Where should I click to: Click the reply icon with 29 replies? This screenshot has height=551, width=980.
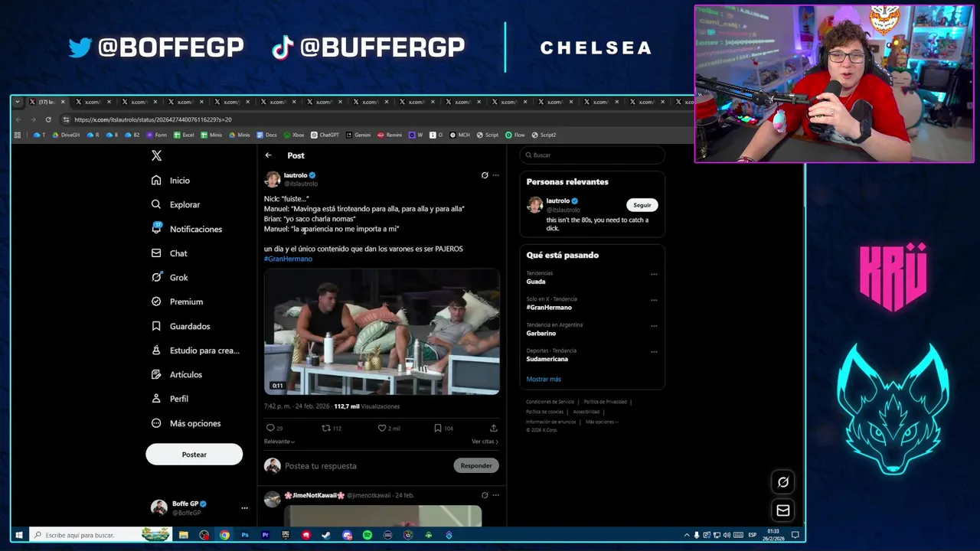point(269,428)
